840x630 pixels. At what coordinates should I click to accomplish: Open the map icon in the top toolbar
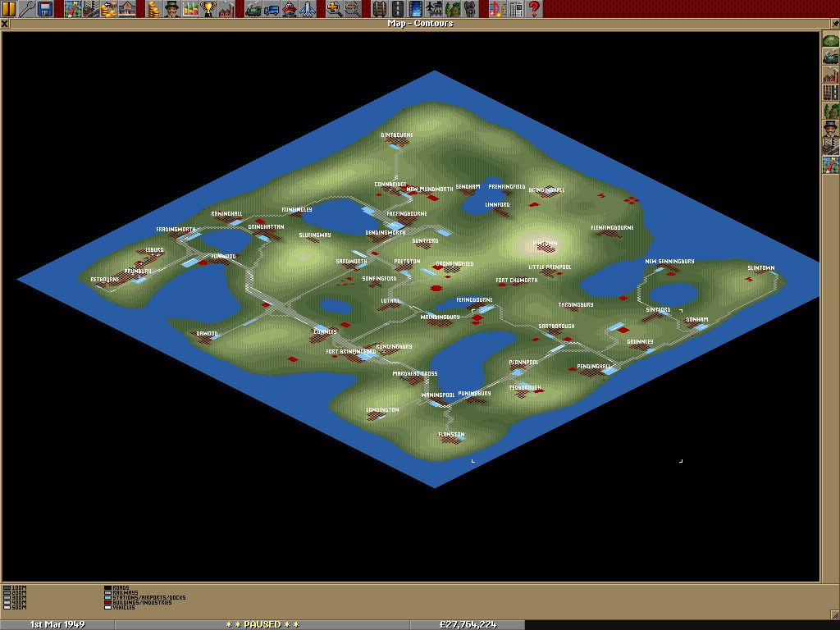(73, 8)
